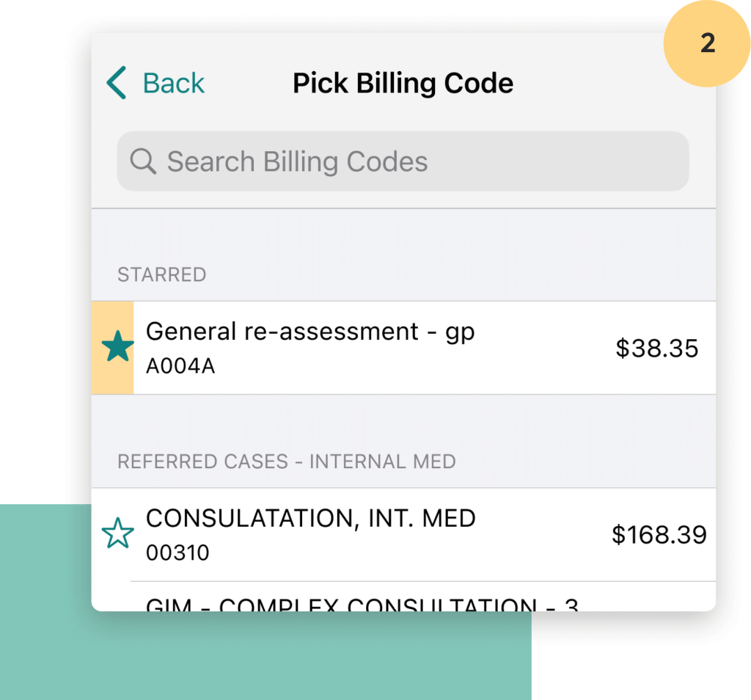Click the Pick Billing Code title
This screenshot has height=700, width=751.
[403, 83]
